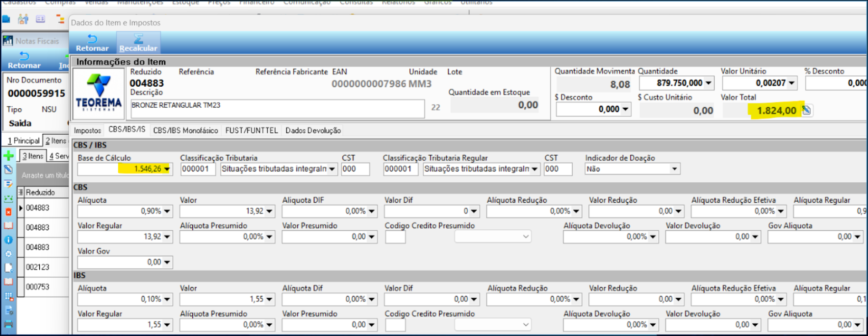This screenshot has width=868, height=336.
Task: Open Classificação Tributaria dropdown
Action: [x=332, y=169]
